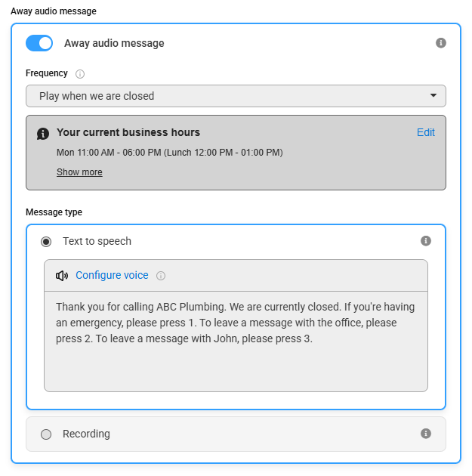Image resolution: width=472 pixels, height=476 pixels.
Task: Toggle the Away audio message switch
Action: 39,43
